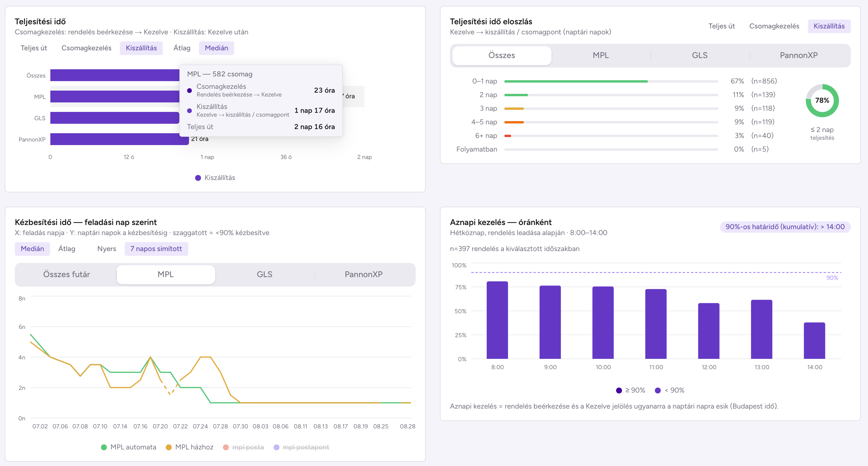Click the Teljesítési idő eloszlás card title

tap(491, 22)
